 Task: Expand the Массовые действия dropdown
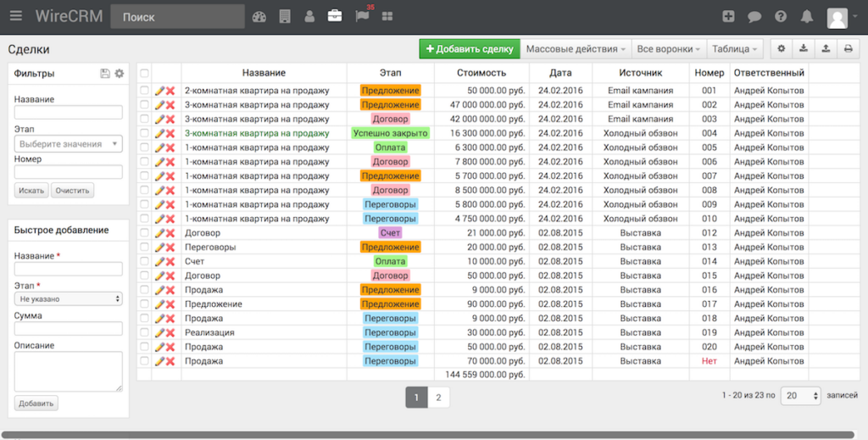576,49
